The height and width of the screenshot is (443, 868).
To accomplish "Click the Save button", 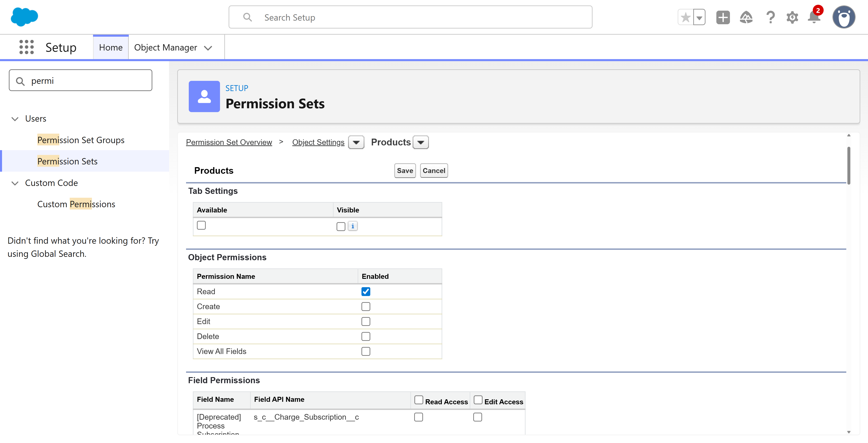I will pyautogui.click(x=405, y=171).
